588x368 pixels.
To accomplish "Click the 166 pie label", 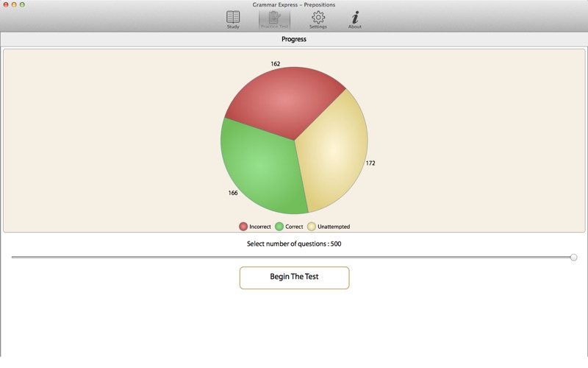I will pos(233,193).
